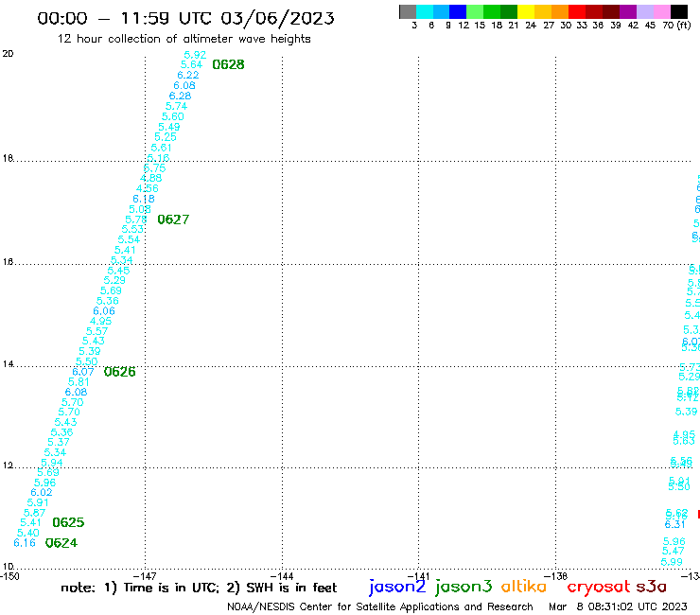The image size is (700, 615).
Task: Select the wave height reading 6.16
Action: pyautogui.click(x=25, y=543)
